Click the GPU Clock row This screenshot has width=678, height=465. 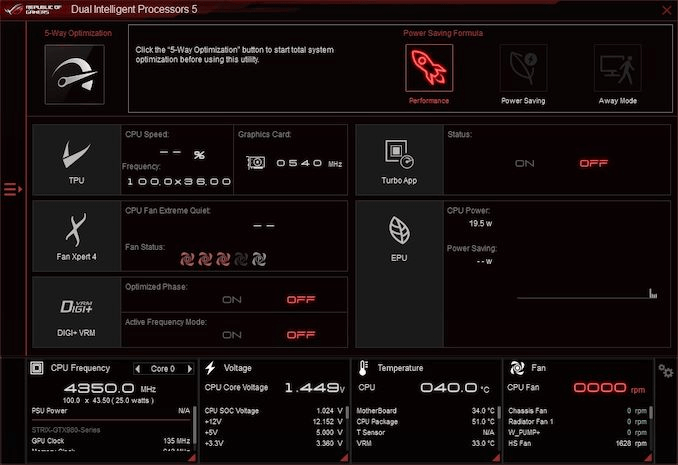click(111, 441)
